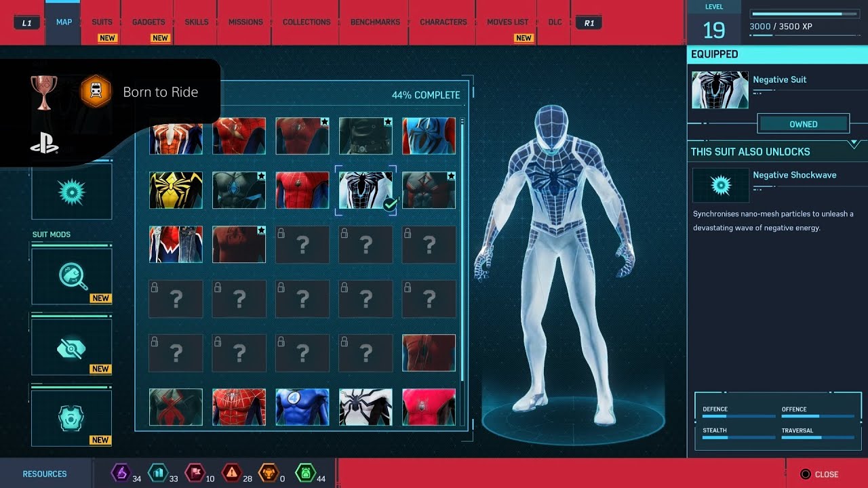Click the purple resource token icon showing 34
The height and width of the screenshot is (488, 868).
click(x=121, y=472)
